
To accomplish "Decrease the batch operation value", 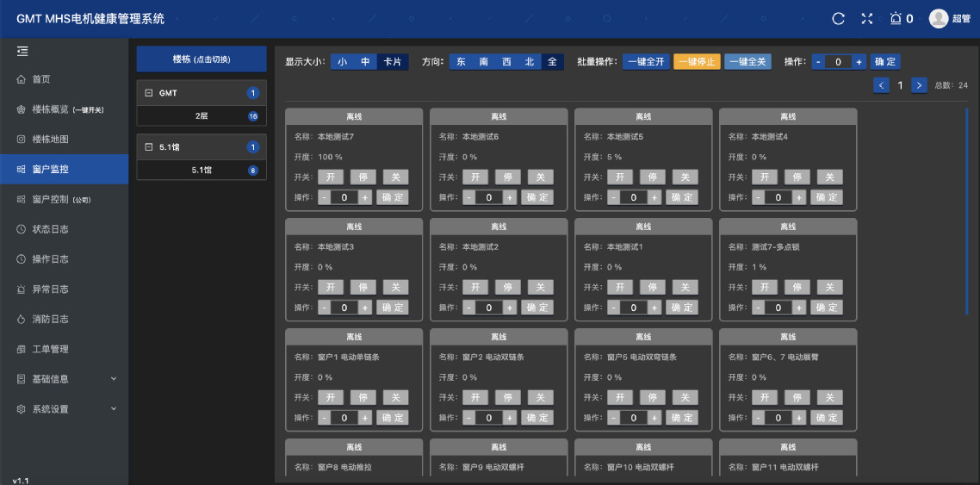I will point(818,62).
